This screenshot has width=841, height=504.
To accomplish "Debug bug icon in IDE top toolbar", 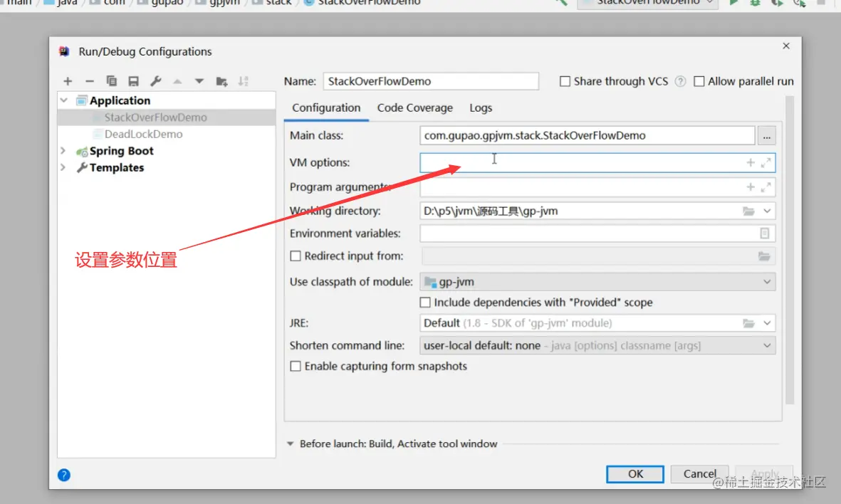I will coord(755,3).
